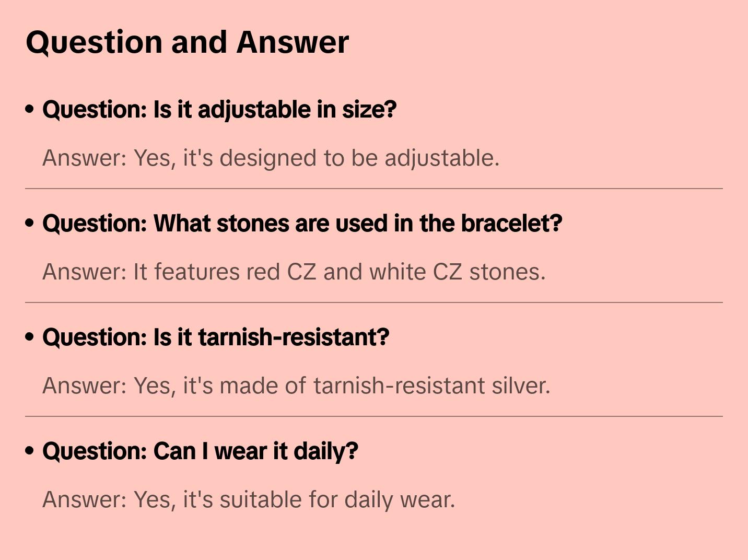Click the bullet beside the bracelet stones question
This screenshot has height=560, width=748.
point(30,224)
